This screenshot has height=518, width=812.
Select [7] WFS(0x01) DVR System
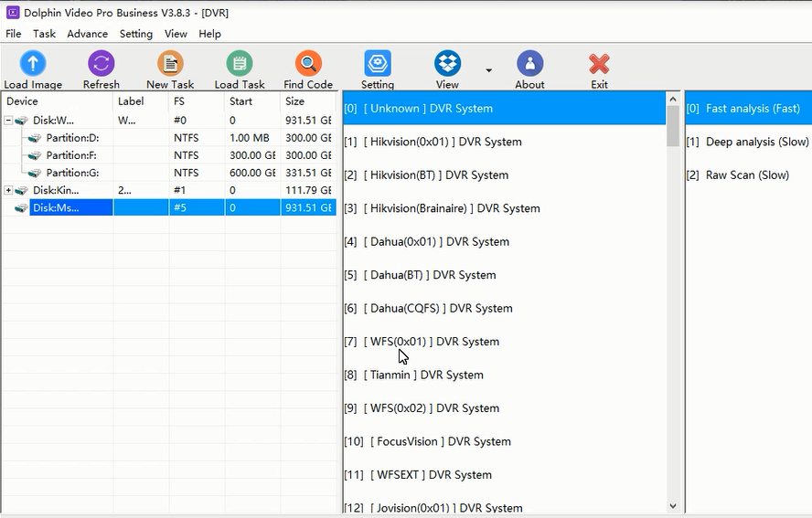(505, 342)
